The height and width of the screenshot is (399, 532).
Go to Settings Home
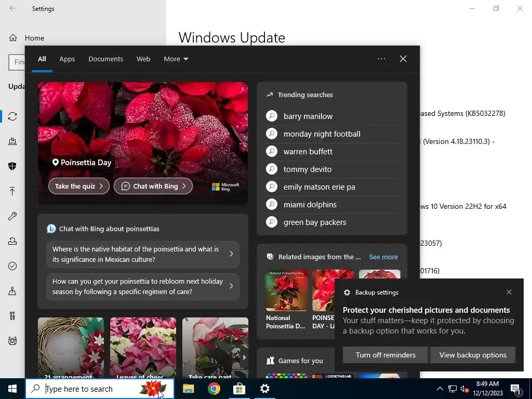26,38
